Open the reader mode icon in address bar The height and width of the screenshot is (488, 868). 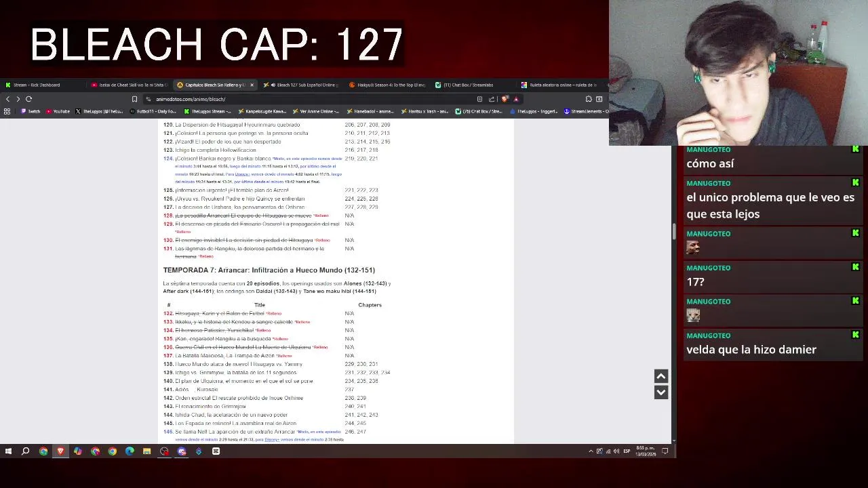click(x=479, y=99)
